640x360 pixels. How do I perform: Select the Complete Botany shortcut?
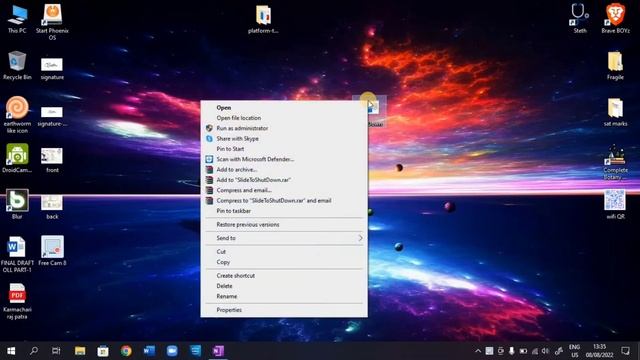click(x=615, y=162)
